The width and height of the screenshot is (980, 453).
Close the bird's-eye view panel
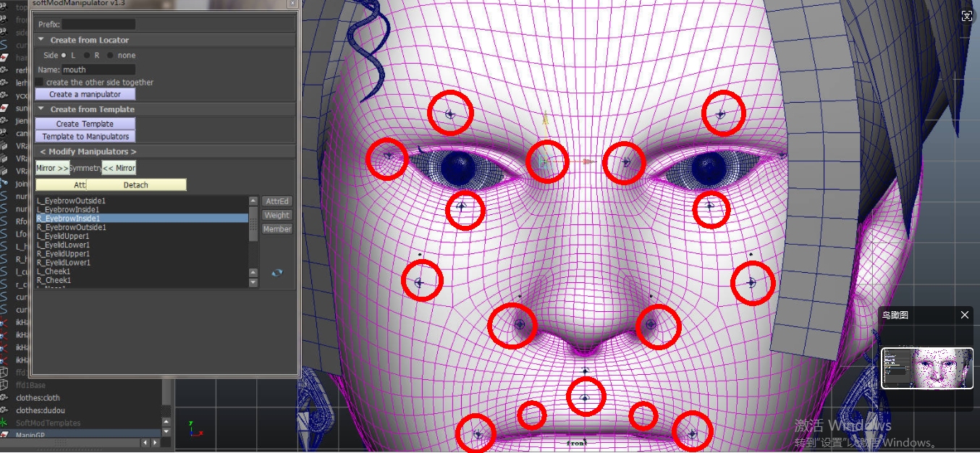point(964,315)
